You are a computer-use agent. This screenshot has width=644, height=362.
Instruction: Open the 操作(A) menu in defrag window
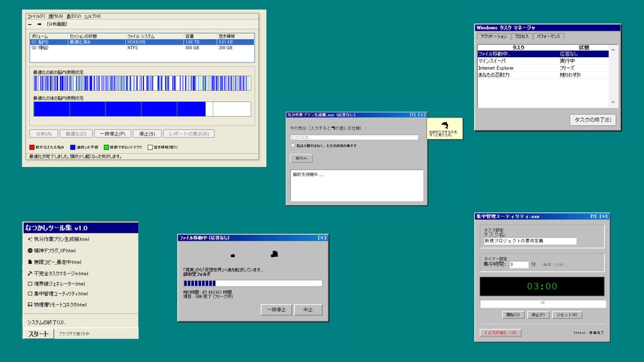(55, 16)
